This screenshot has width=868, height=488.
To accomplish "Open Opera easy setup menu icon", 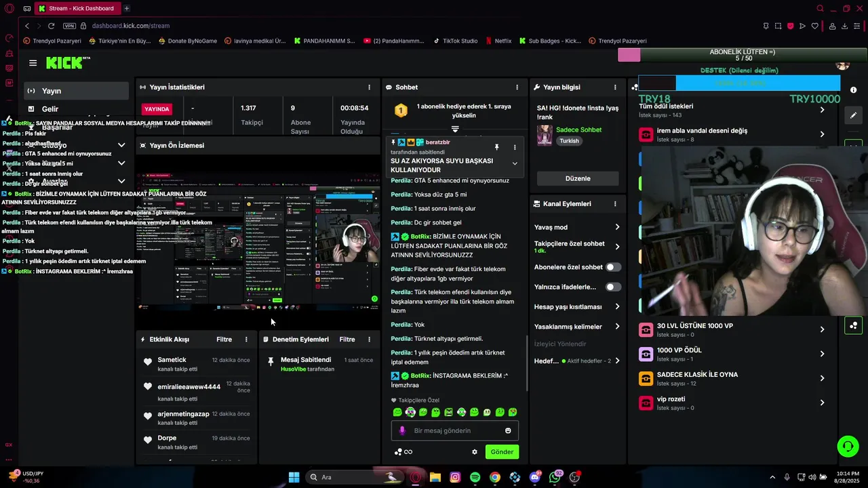I will click(857, 26).
